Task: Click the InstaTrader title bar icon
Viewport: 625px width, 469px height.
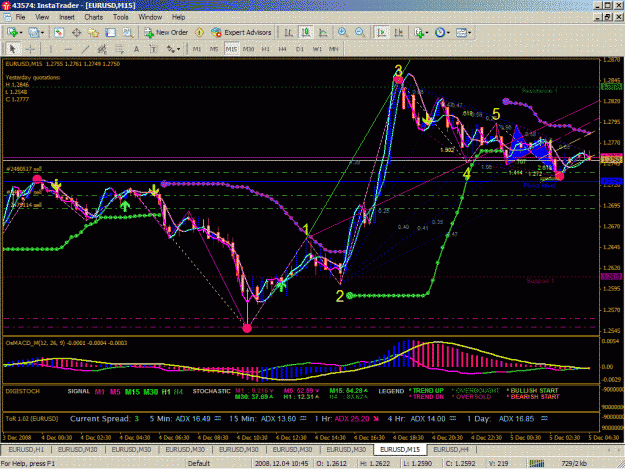Action: pyautogui.click(x=6, y=6)
